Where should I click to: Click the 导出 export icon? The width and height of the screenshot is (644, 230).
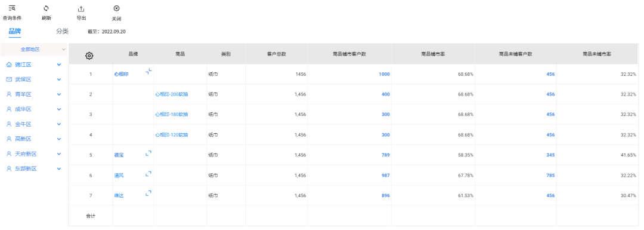81,8
